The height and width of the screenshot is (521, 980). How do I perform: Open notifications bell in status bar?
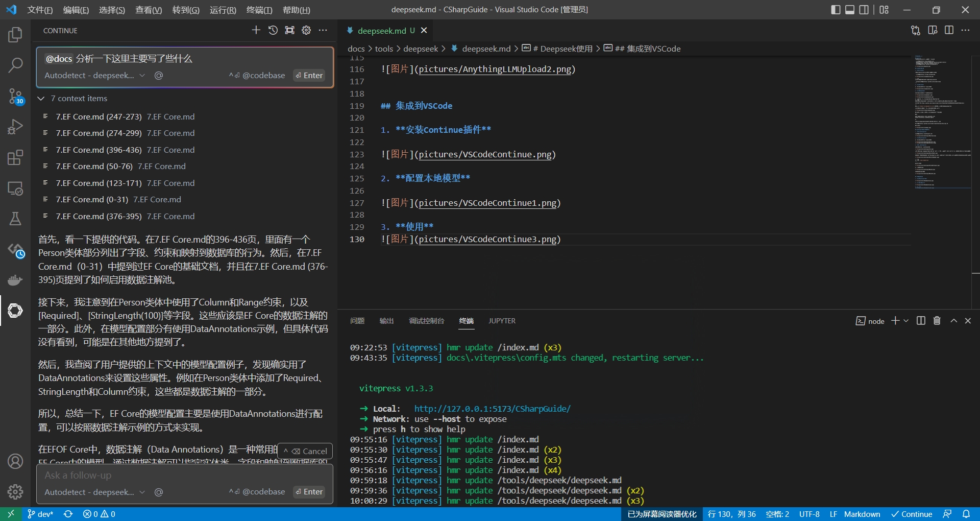[966, 514]
